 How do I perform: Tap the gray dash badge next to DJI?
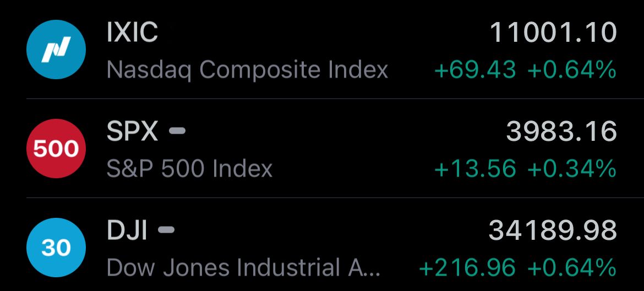point(166,230)
